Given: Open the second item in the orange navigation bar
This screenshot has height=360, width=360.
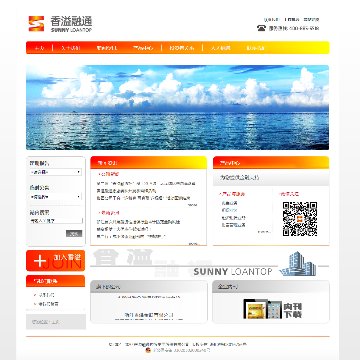Looking at the screenshot, I should [x=71, y=48].
